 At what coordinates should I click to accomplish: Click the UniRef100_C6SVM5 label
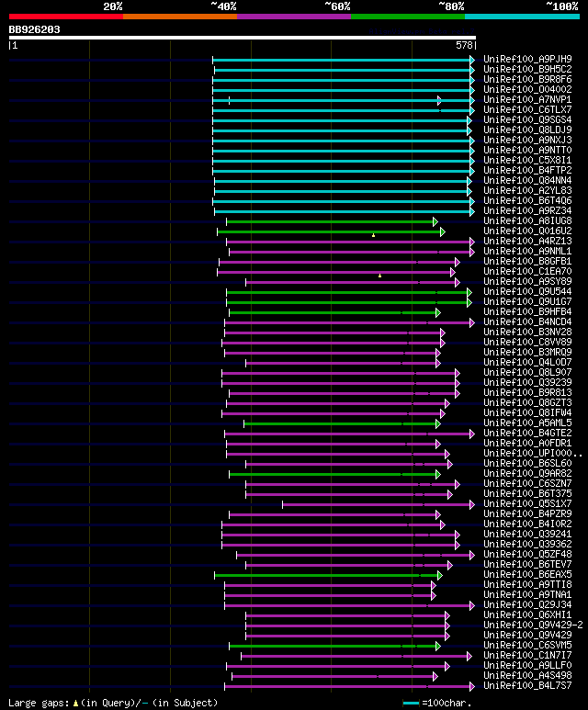527,646
